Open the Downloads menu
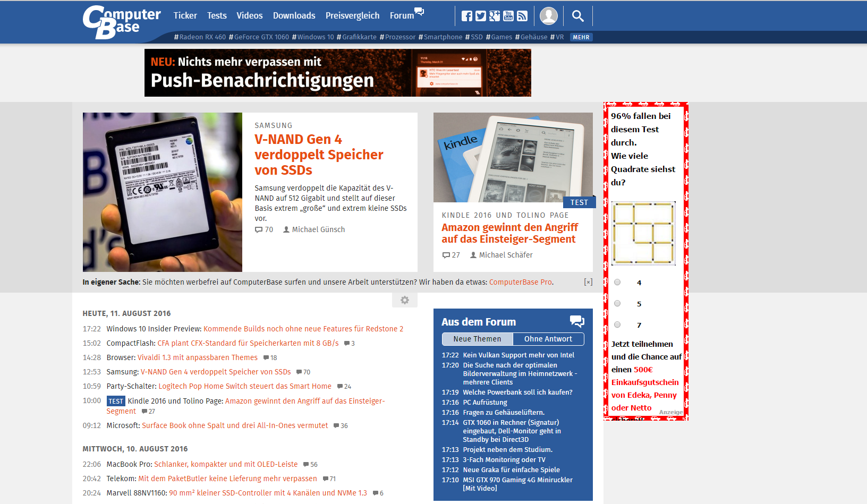 294,15
